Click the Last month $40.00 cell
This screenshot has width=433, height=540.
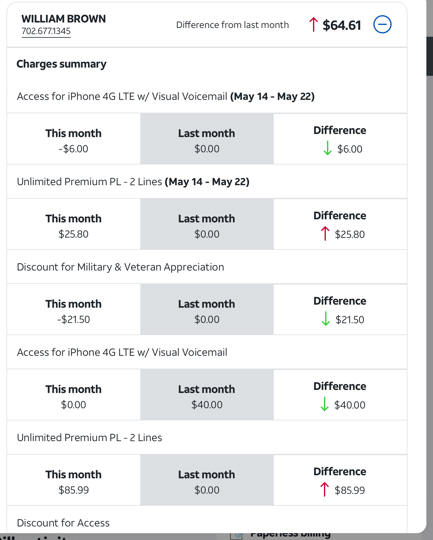pyautogui.click(x=207, y=395)
